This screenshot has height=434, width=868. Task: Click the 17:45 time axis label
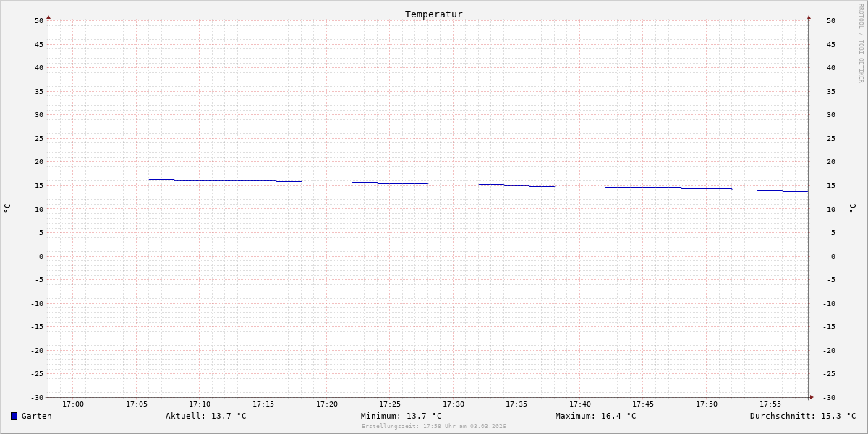tap(643, 404)
